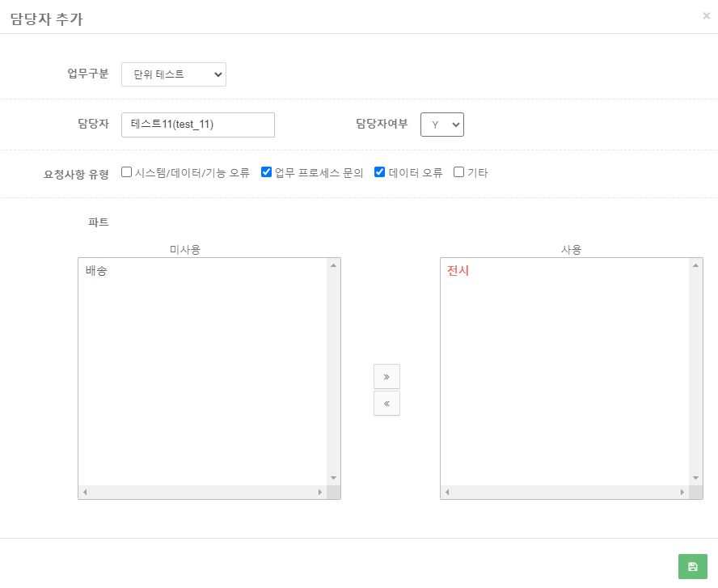Check the 기타 checkbox
Screen dimensions: 718x588
(458, 171)
